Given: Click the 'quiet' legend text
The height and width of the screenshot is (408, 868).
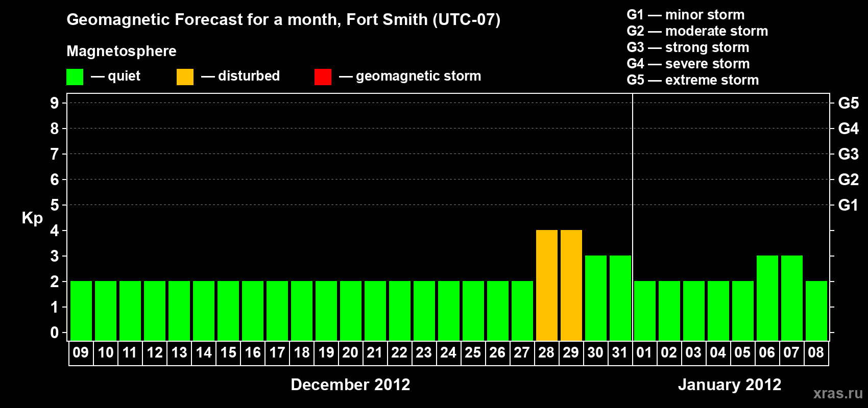Looking at the screenshot, I should point(124,76).
